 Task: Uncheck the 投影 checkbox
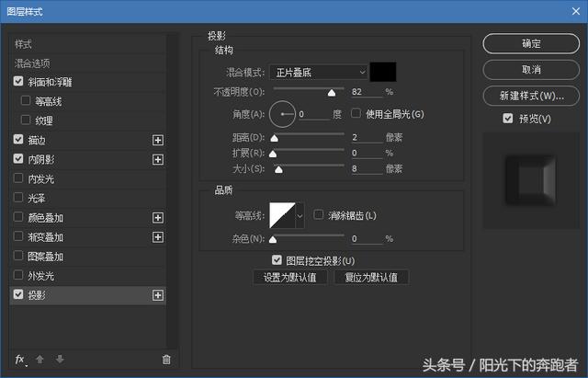pos(18,294)
